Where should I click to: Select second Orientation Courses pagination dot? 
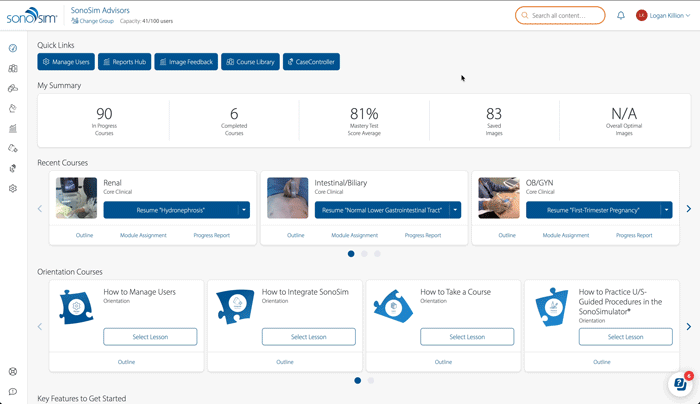pyautogui.click(x=371, y=380)
